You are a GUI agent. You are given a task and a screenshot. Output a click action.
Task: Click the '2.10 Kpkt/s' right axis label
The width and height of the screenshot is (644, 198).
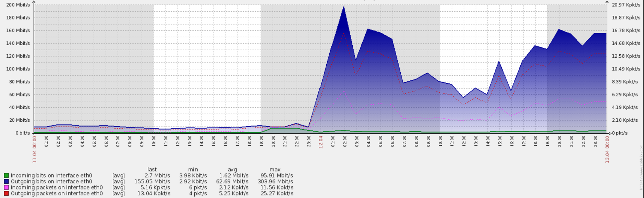[625, 120]
